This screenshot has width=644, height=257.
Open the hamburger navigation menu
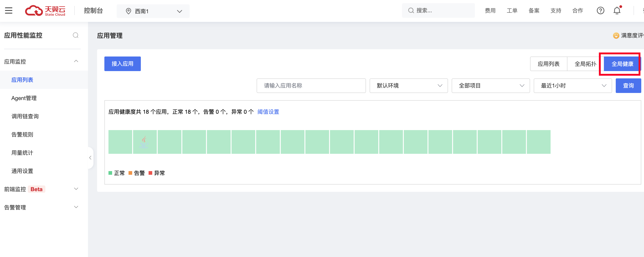[x=9, y=10]
